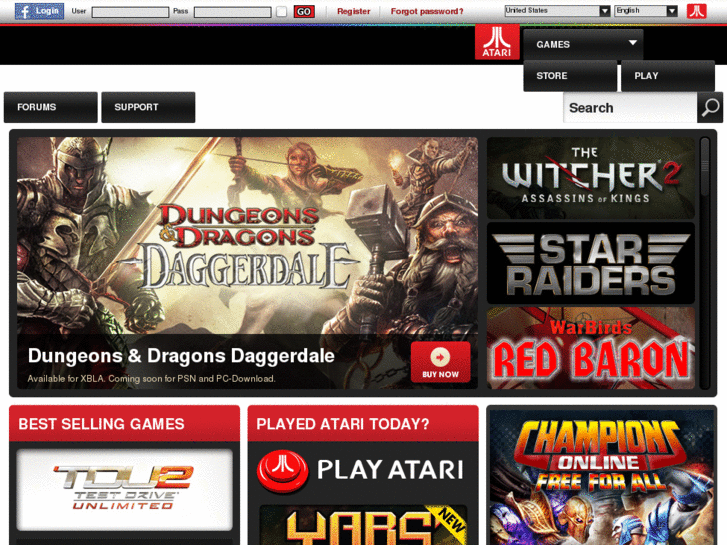Toggle the remember-me checkbox beside the Pass field

(x=281, y=12)
